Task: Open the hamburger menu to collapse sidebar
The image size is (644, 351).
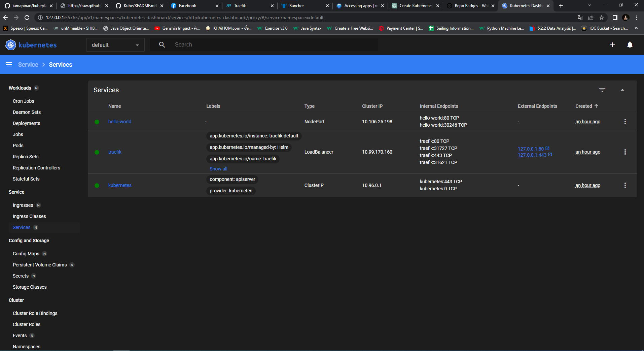Action: (x=9, y=64)
